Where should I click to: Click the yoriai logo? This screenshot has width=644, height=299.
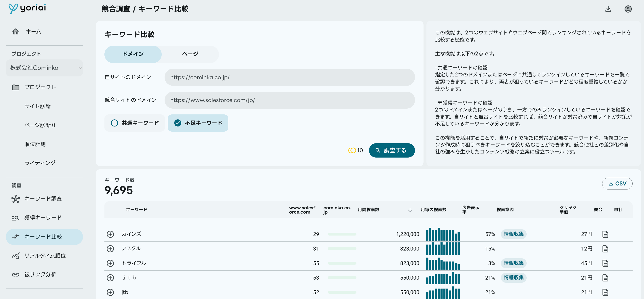(x=27, y=8)
